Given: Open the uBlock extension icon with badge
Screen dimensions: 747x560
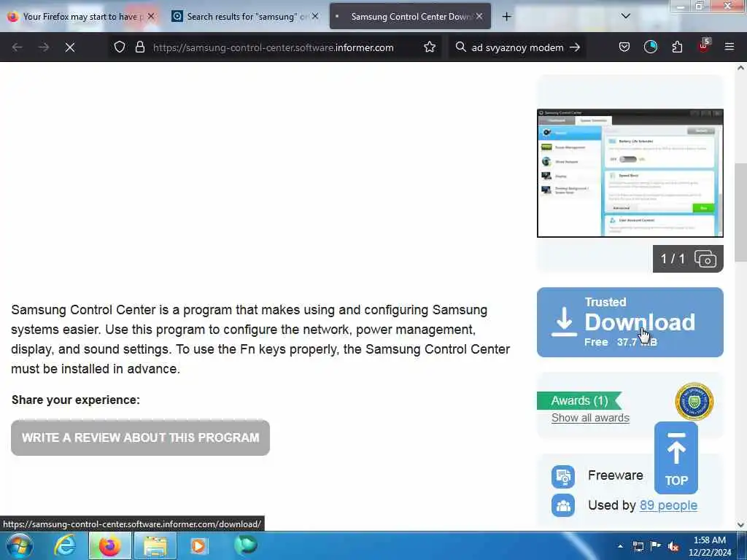Looking at the screenshot, I should (x=704, y=46).
